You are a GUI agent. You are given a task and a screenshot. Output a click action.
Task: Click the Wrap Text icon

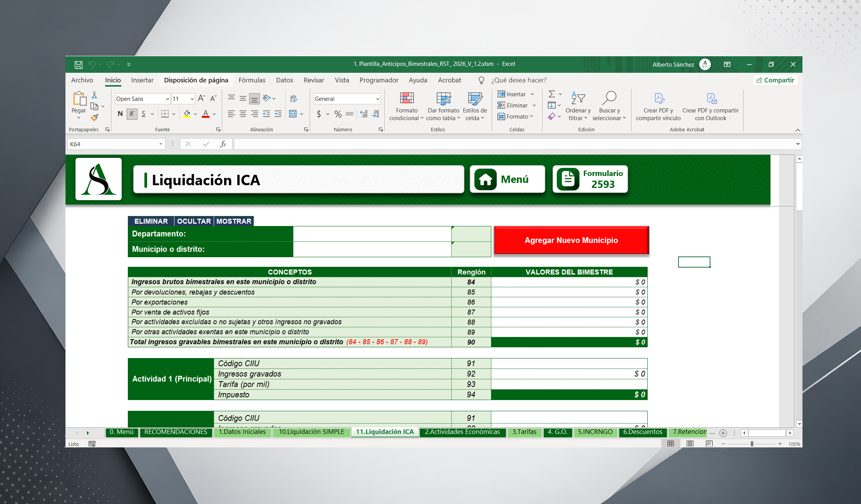tap(293, 99)
